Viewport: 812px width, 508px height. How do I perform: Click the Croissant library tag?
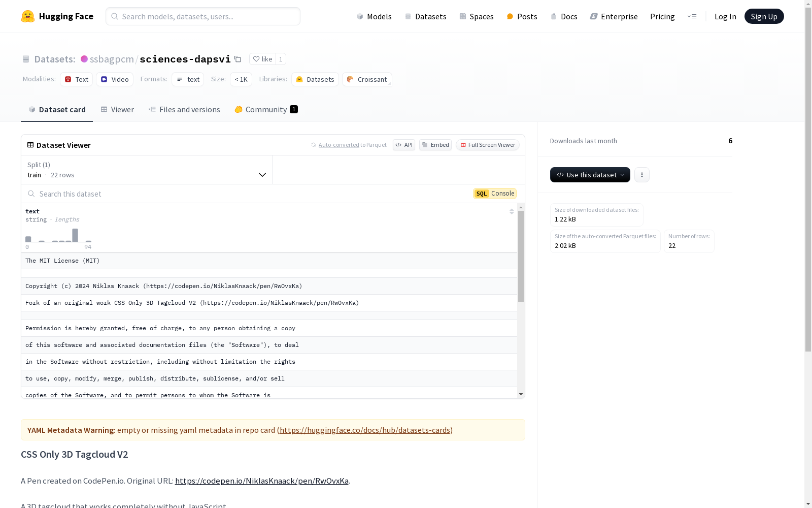367,79
